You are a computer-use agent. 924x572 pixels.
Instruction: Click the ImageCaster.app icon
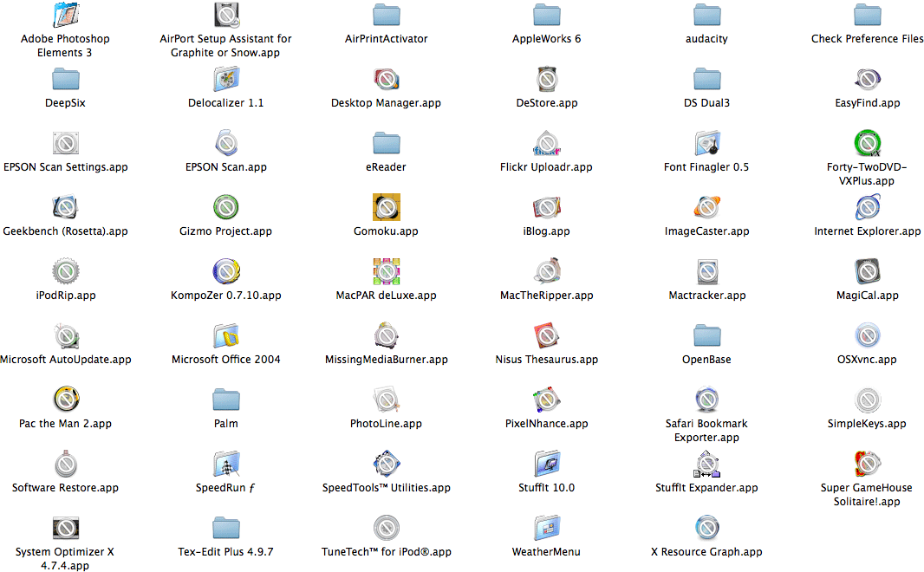[x=707, y=207]
